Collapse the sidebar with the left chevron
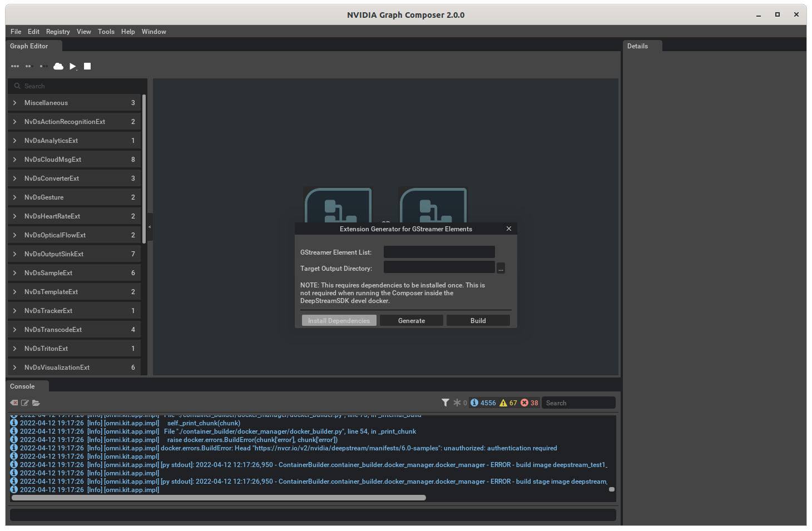The image size is (812, 531). pyautogui.click(x=149, y=227)
